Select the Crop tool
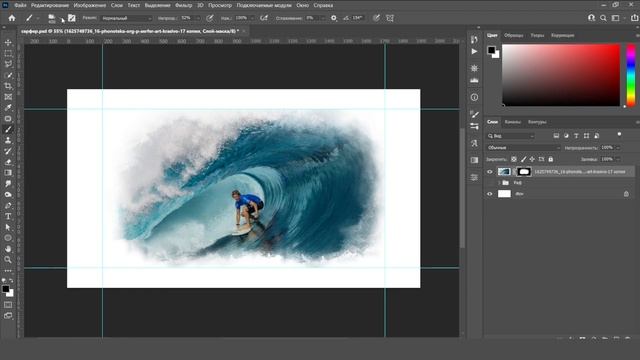 tap(8, 86)
